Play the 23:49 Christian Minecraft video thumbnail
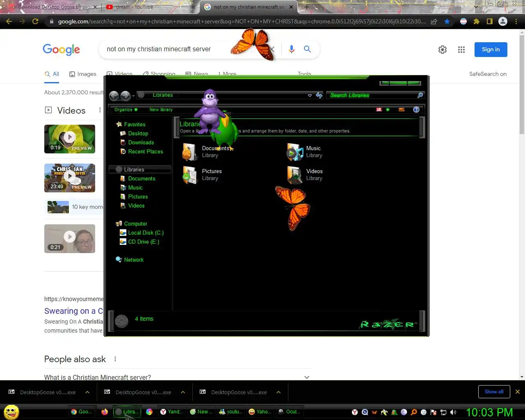The height and width of the screenshot is (420, 525). tap(70, 178)
